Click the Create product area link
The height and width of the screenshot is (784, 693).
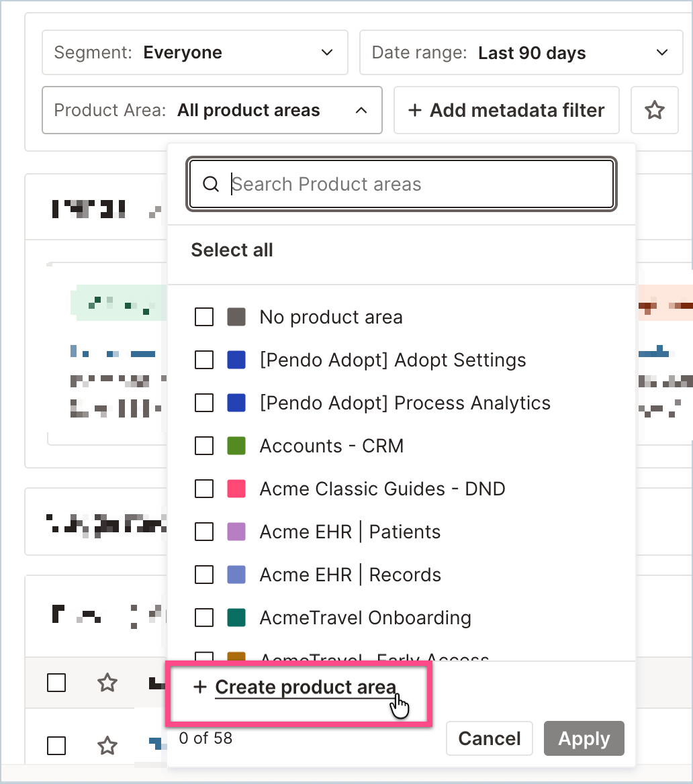pos(306,687)
